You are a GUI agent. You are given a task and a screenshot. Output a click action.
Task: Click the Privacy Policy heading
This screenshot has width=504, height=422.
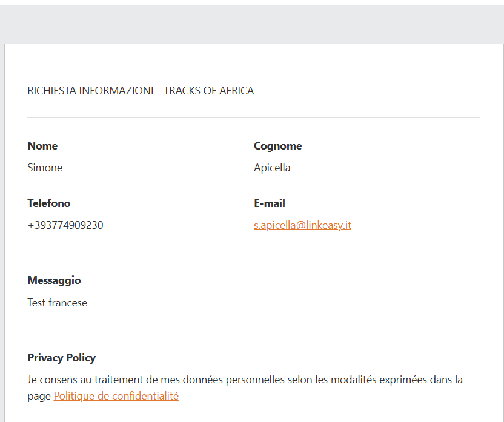[61, 358]
